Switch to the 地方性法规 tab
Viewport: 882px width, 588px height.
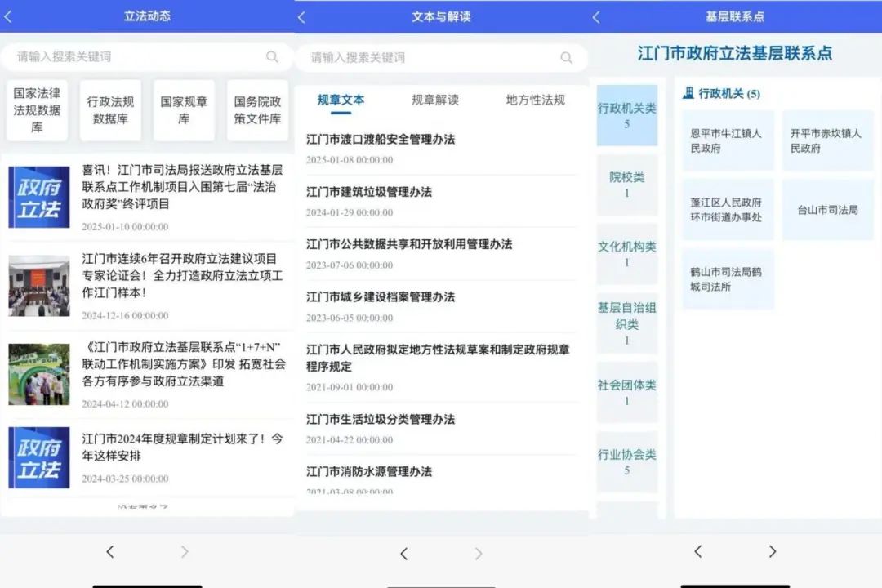coord(535,100)
